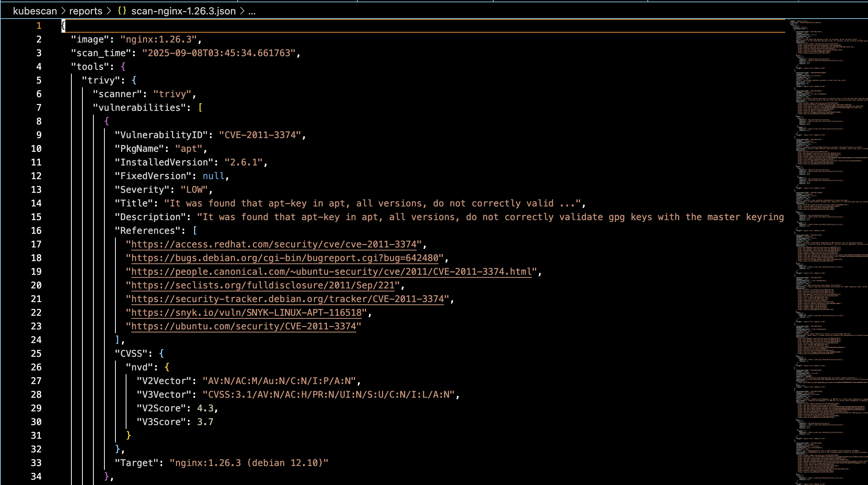Image resolution: width=868 pixels, height=485 pixels.
Task: Click the InstalledVersion value "2.6.1"
Action: tap(243, 162)
